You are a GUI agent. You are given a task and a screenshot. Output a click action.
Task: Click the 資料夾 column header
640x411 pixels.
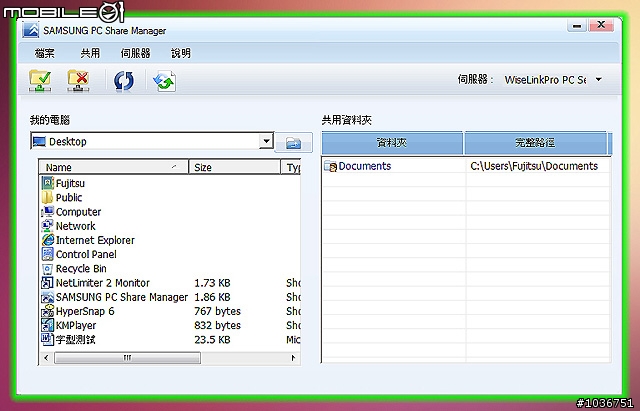(392, 143)
